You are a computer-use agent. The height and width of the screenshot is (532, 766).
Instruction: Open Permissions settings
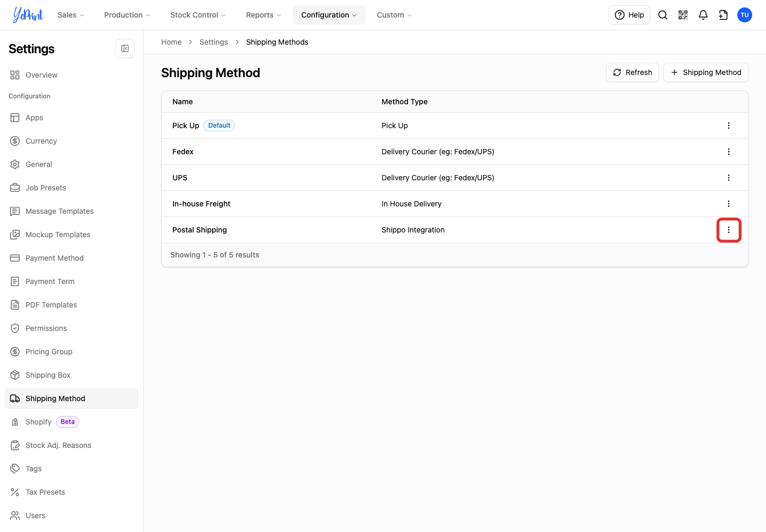click(71, 328)
